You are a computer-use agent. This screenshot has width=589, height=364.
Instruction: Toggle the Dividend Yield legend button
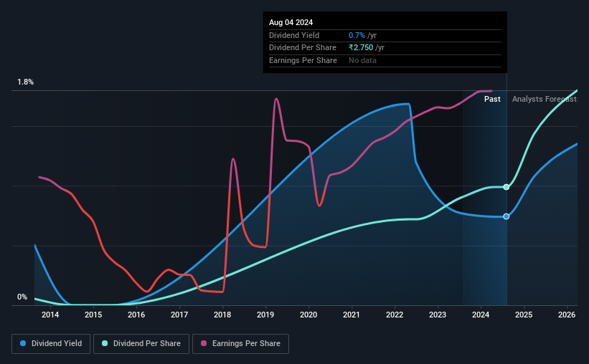51,344
